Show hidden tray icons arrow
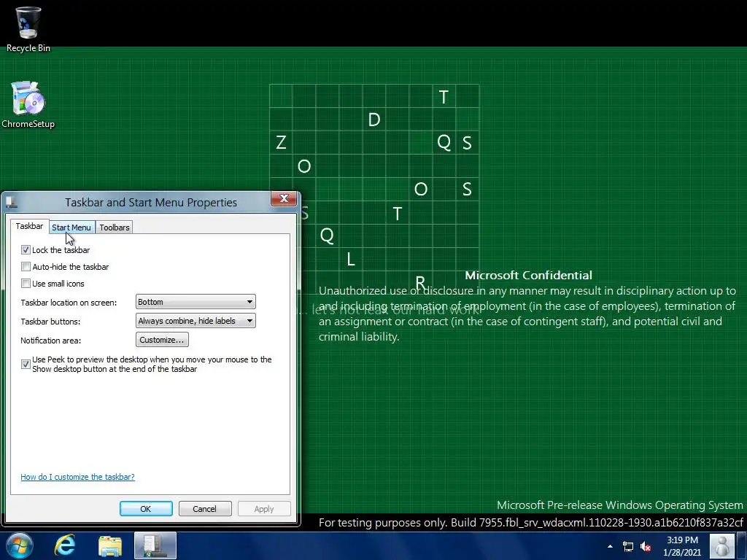Screen dimensions: 747x560 pos(610,546)
